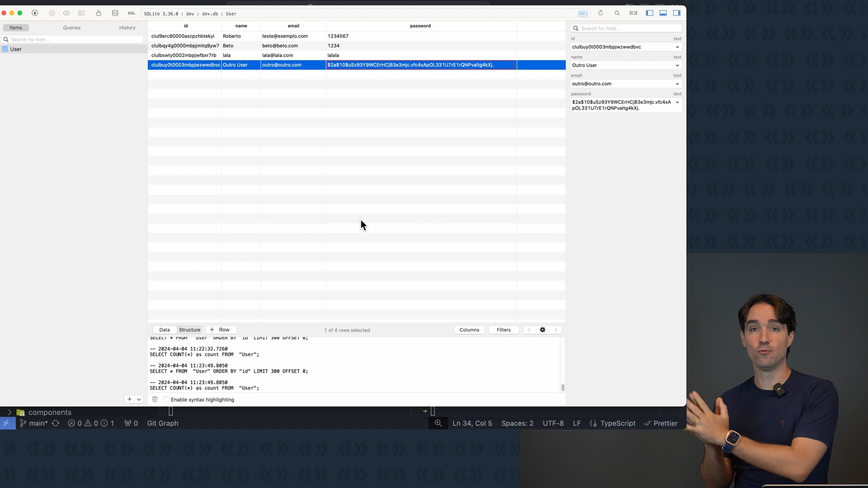Expand the components folder
The image size is (868, 488).
9,412
